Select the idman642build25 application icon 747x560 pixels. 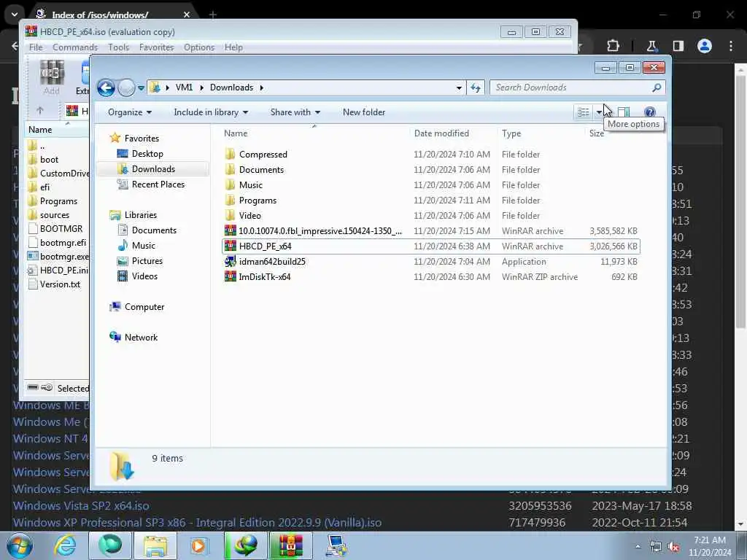pyautogui.click(x=230, y=262)
